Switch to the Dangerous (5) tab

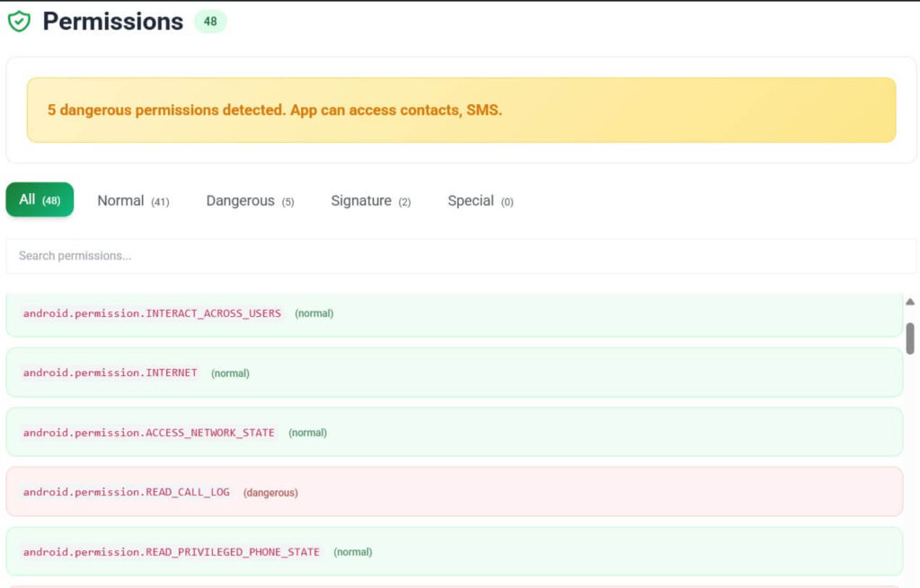tap(250, 200)
